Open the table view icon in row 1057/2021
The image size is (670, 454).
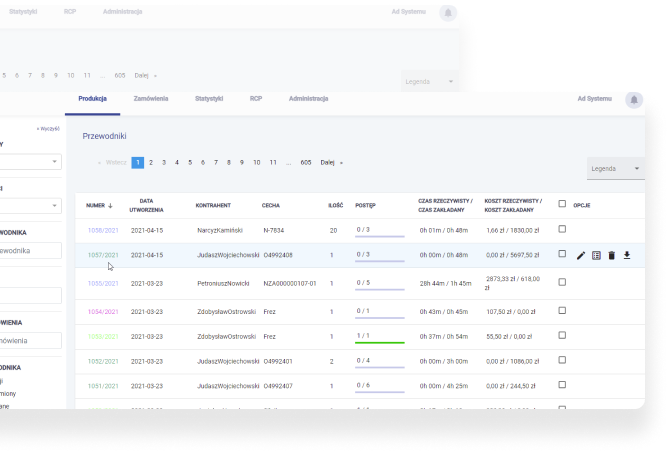(596, 255)
